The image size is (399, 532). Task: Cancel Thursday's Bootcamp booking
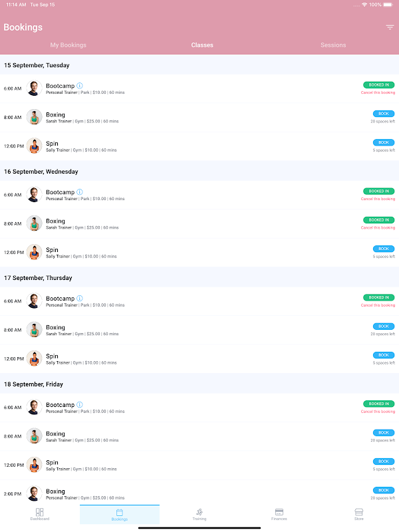point(378,305)
